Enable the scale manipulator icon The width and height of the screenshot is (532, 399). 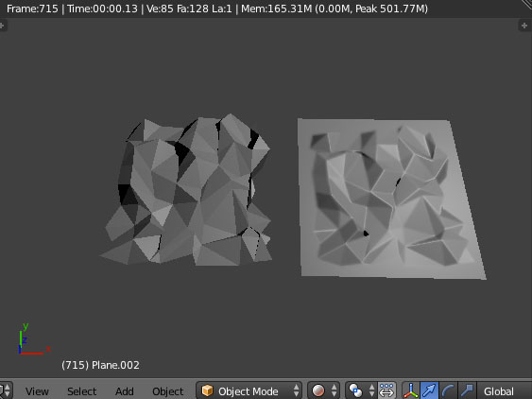pyautogui.click(x=467, y=390)
